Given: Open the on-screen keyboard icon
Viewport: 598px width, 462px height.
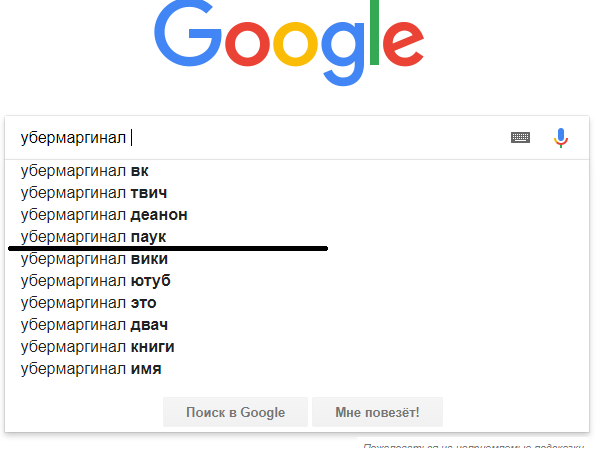Looking at the screenshot, I should coord(520,137).
